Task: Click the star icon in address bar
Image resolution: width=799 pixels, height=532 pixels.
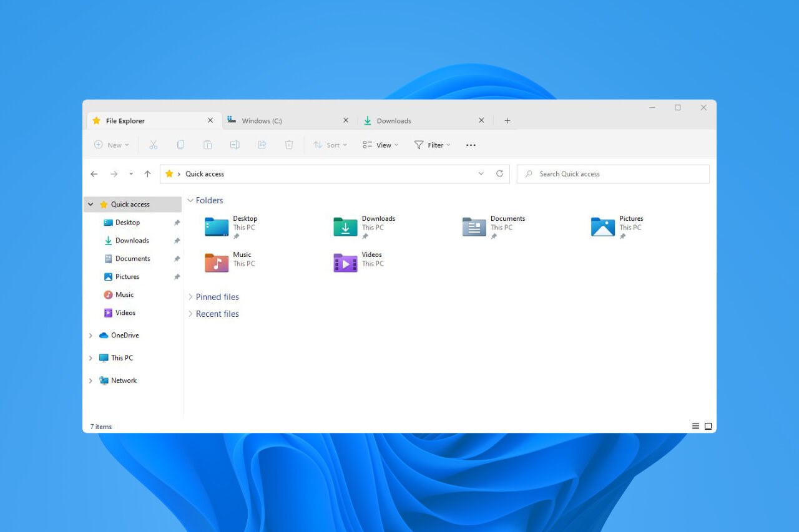Action: 169,174
